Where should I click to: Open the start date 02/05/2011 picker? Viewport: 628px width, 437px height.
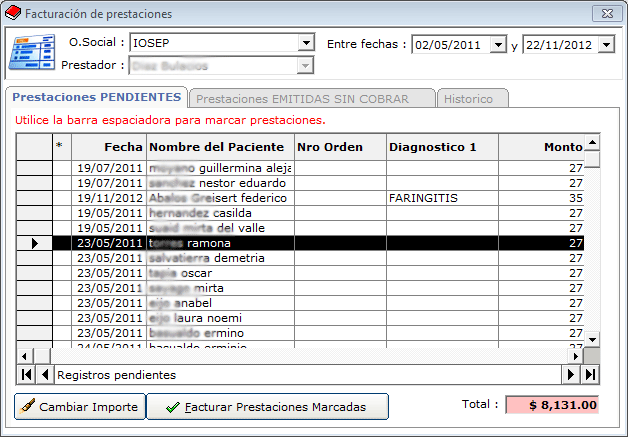[x=498, y=45]
